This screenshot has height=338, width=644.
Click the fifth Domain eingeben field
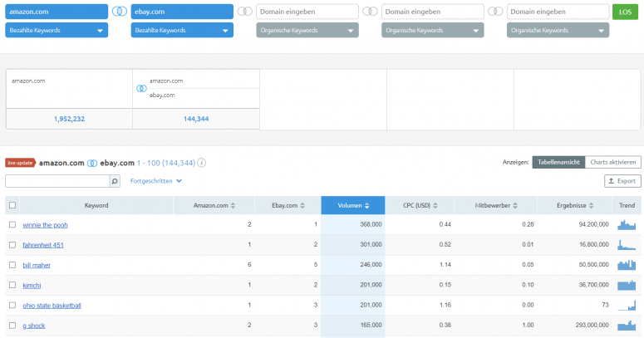coord(558,12)
